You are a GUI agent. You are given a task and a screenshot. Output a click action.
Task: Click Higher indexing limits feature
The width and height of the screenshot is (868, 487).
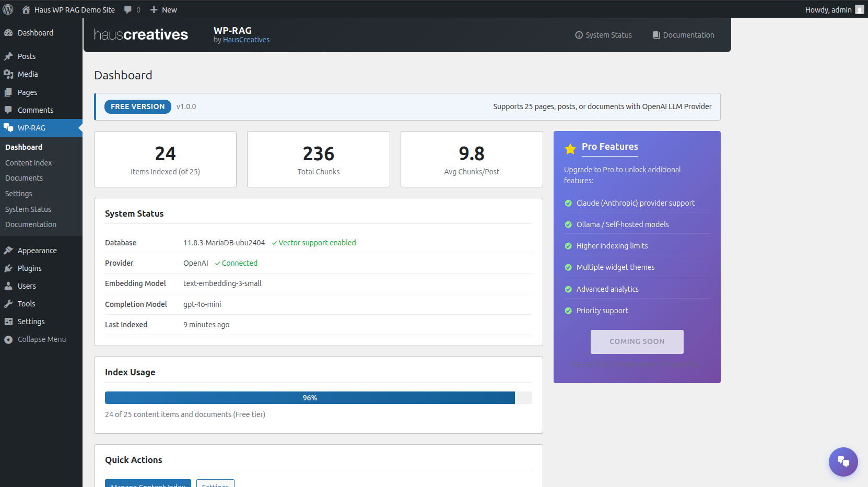point(612,246)
